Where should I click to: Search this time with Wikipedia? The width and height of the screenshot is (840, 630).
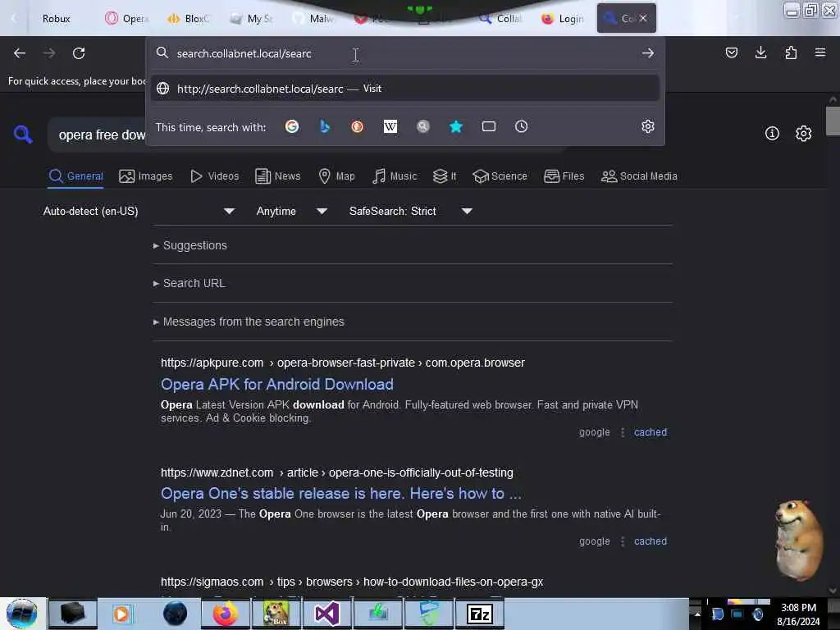(390, 126)
